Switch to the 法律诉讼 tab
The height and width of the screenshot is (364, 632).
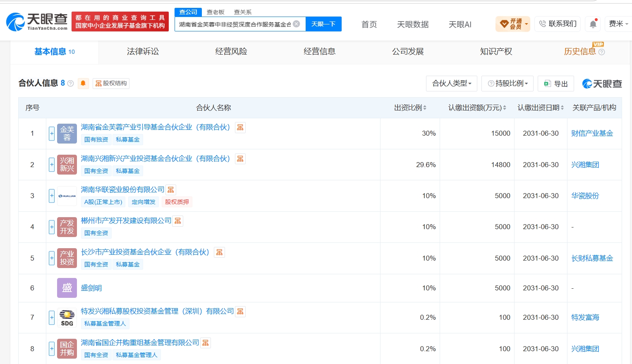pos(143,52)
